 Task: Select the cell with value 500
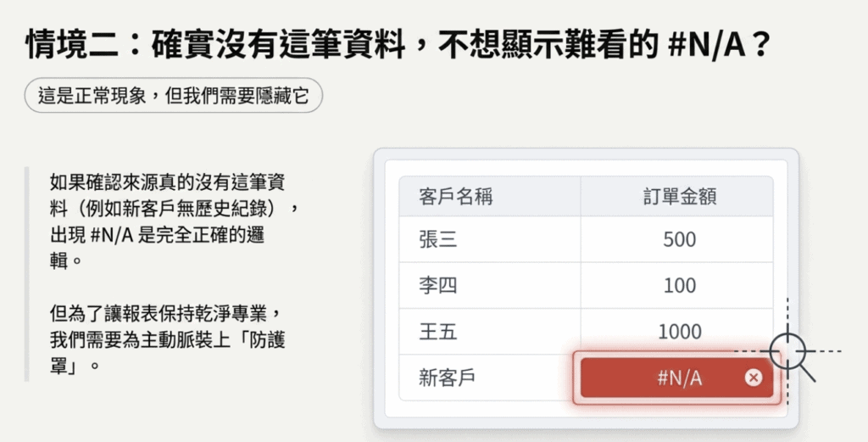click(x=679, y=239)
